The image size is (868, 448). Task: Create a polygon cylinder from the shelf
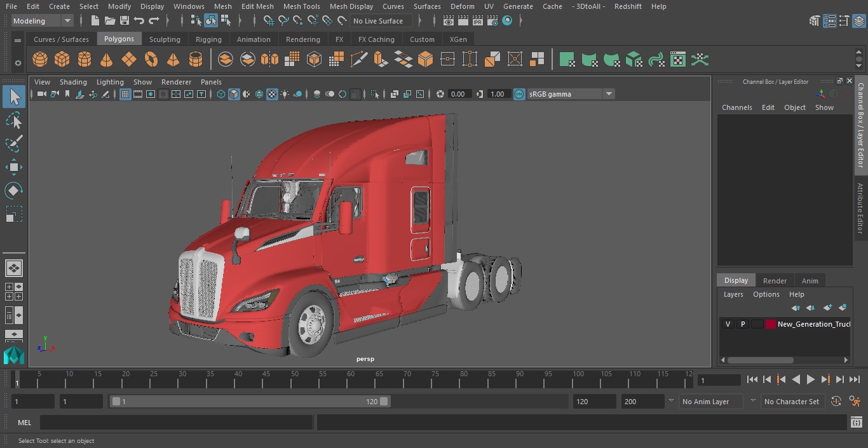84,60
